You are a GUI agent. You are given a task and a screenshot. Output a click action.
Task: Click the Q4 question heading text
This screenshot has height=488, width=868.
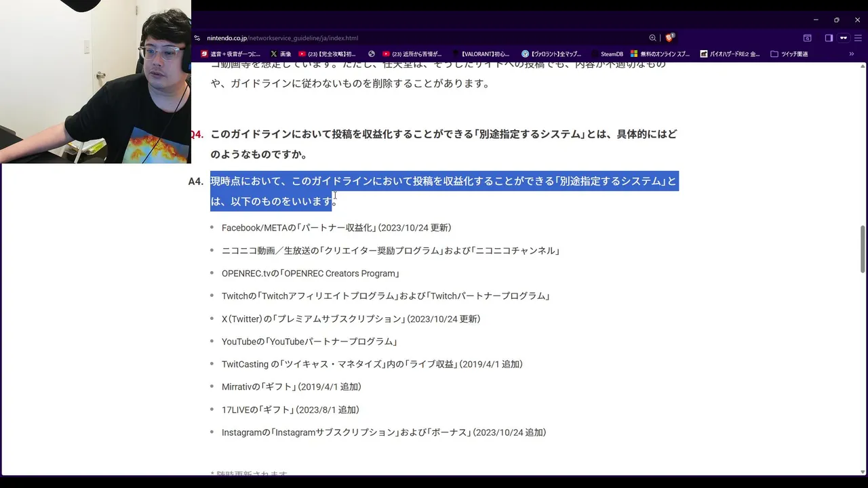(x=443, y=144)
